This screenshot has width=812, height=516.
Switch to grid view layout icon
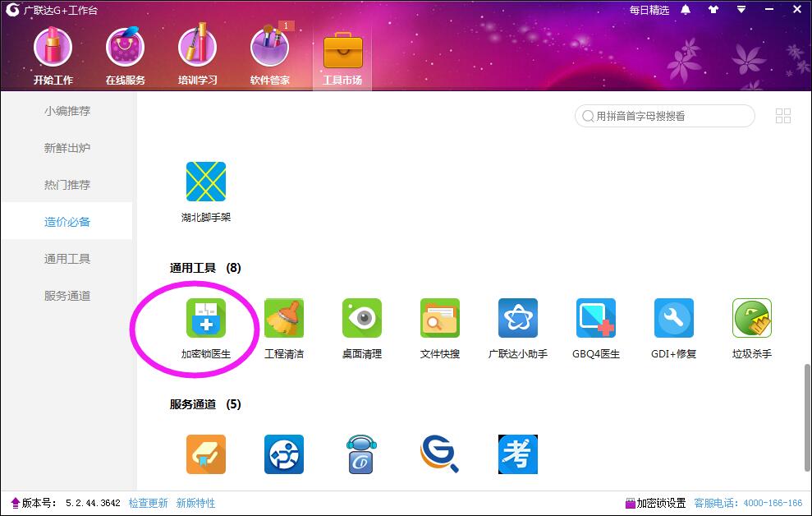pyautogui.click(x=783, y=116)
